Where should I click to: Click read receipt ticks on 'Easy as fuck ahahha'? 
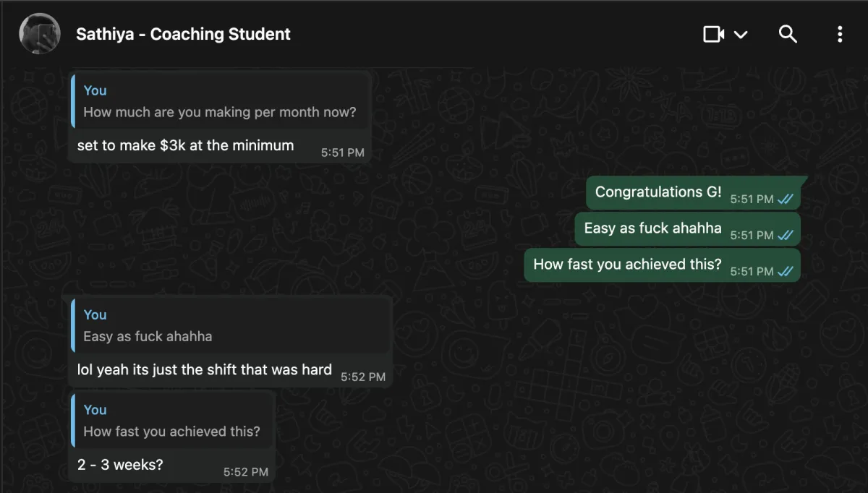(786, 235)
